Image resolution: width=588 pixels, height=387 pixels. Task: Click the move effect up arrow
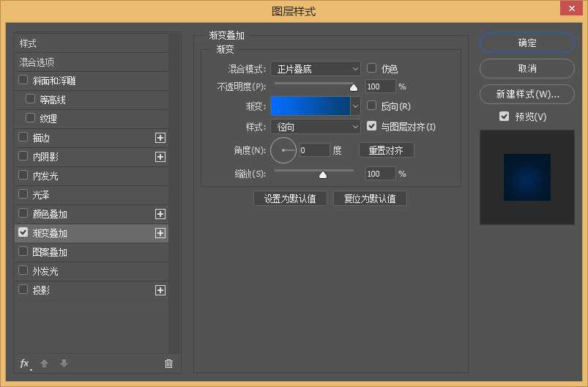[x=44, y=364]
